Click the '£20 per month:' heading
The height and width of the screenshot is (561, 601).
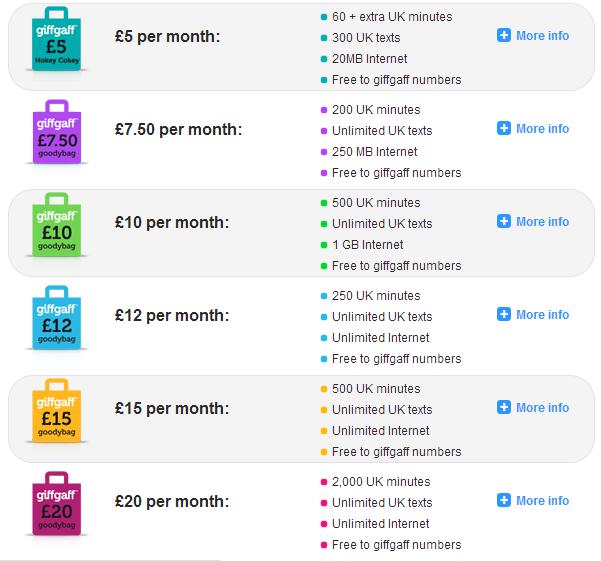point(172,502)
